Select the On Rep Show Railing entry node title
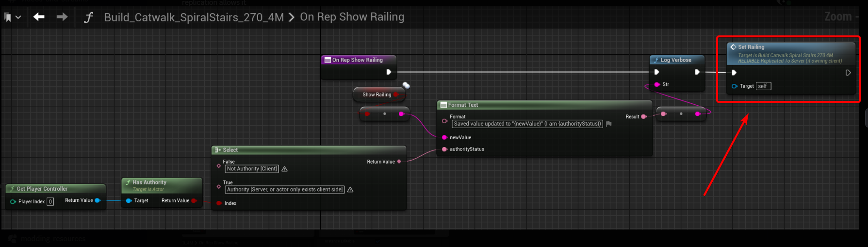 click(x=358, y=60)
